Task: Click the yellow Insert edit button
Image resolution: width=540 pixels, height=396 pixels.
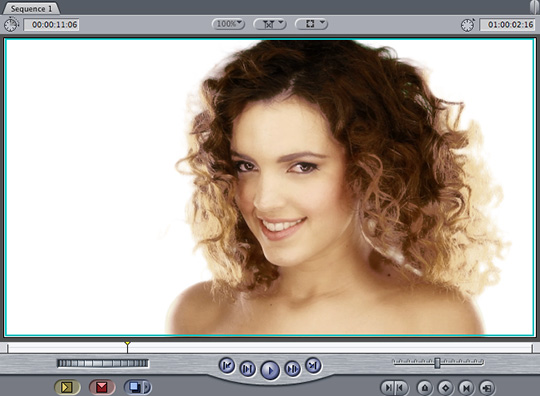Action: [x=67, y=387]
